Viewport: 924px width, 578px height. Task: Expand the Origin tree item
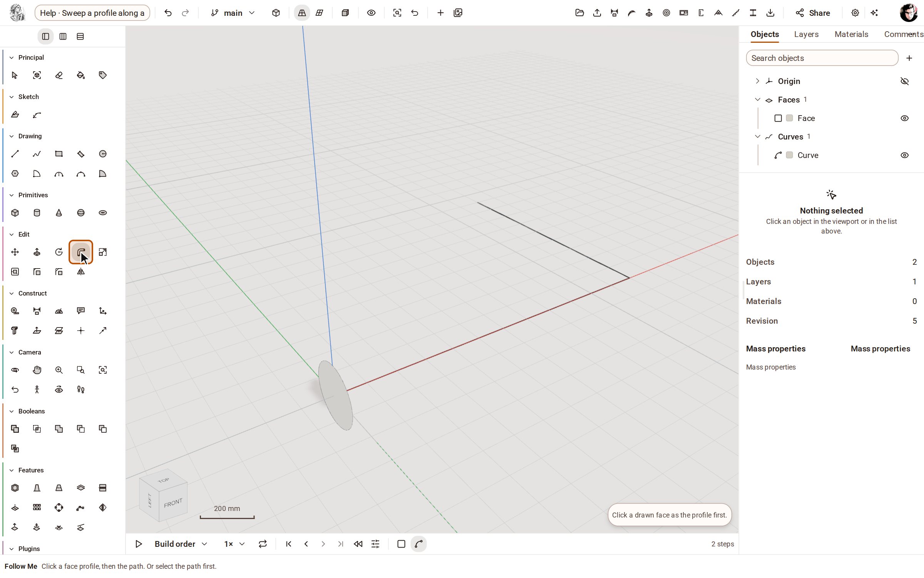757,81
